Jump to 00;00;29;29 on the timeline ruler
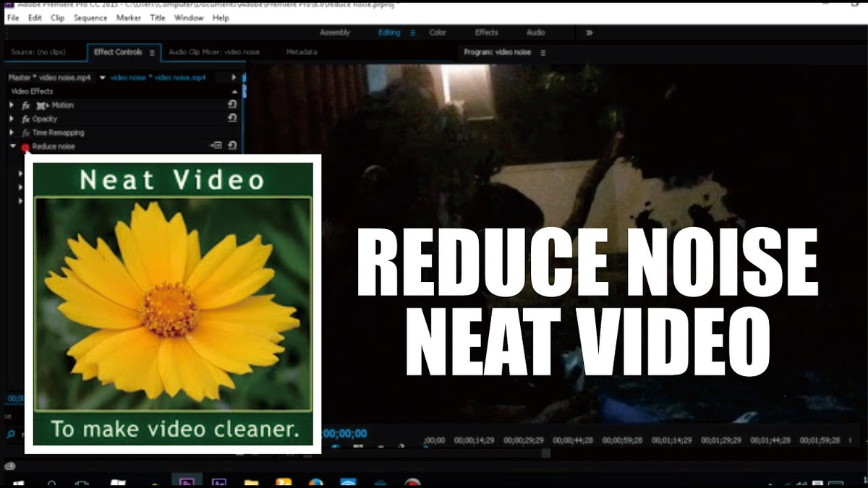This screenshot has height=488, width=868. 524,440
